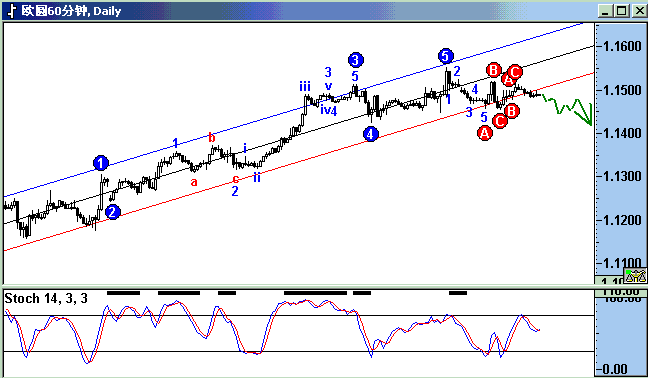Click the blue "iv4" wave label
Screen dimensions: 648x378
329,110
